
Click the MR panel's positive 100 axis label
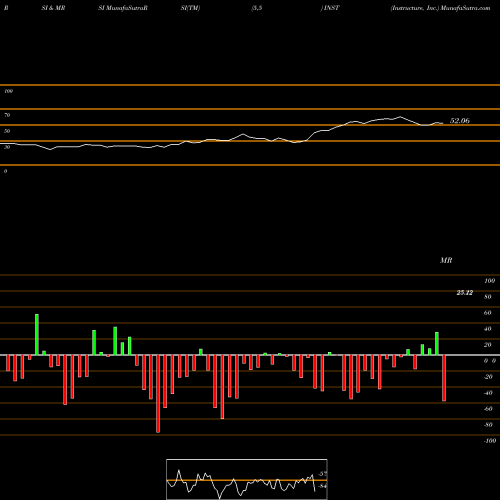point(489,281)
